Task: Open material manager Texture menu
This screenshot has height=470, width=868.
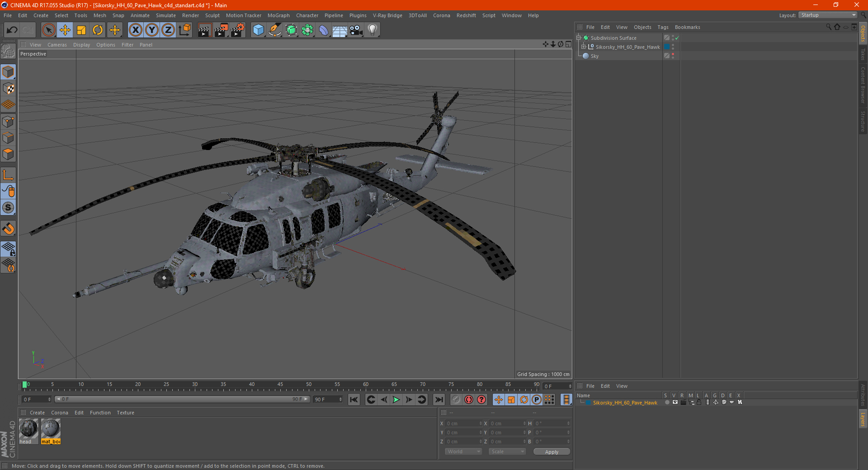Action: (125, 413)
